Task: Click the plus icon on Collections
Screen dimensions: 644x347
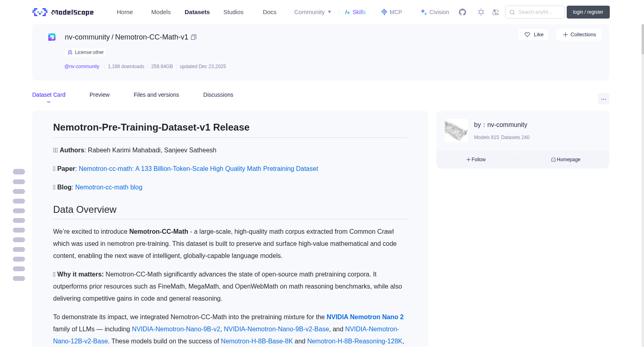Action: tap(565, 35)
